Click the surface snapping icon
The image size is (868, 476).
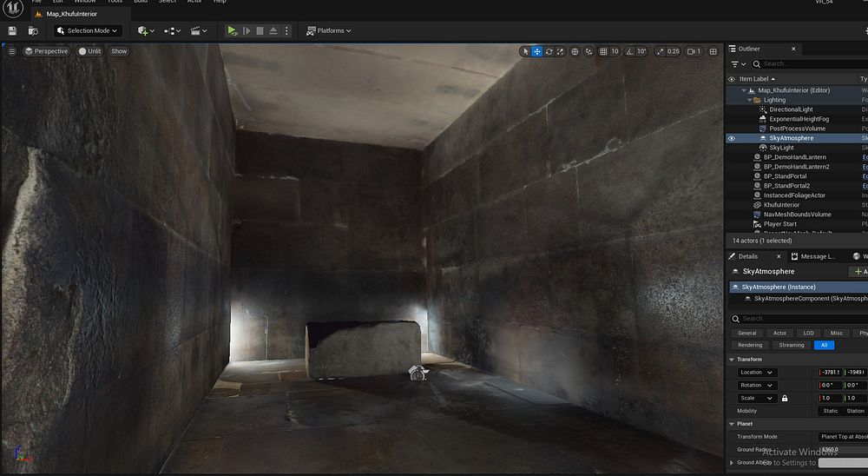pos(588,51)
